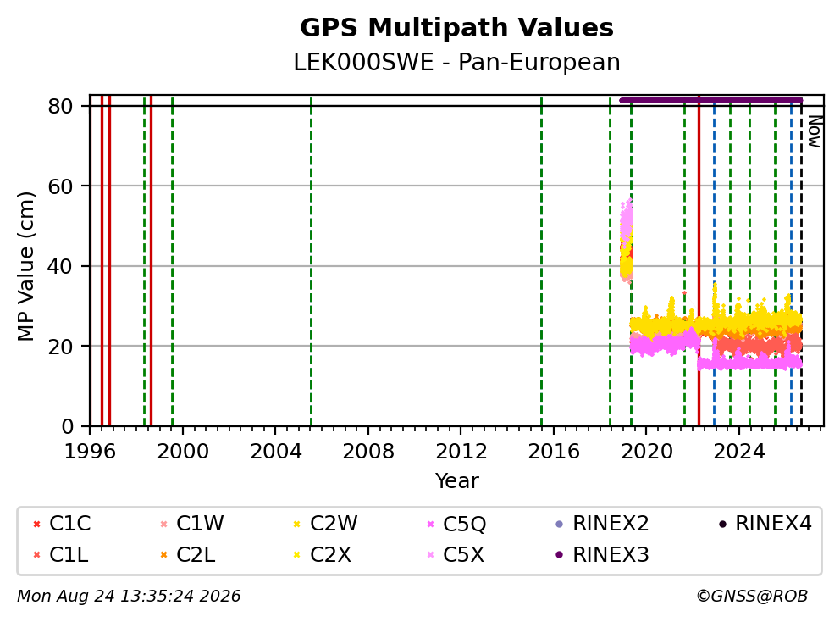Click the C2L legend entry

point(187,554)
